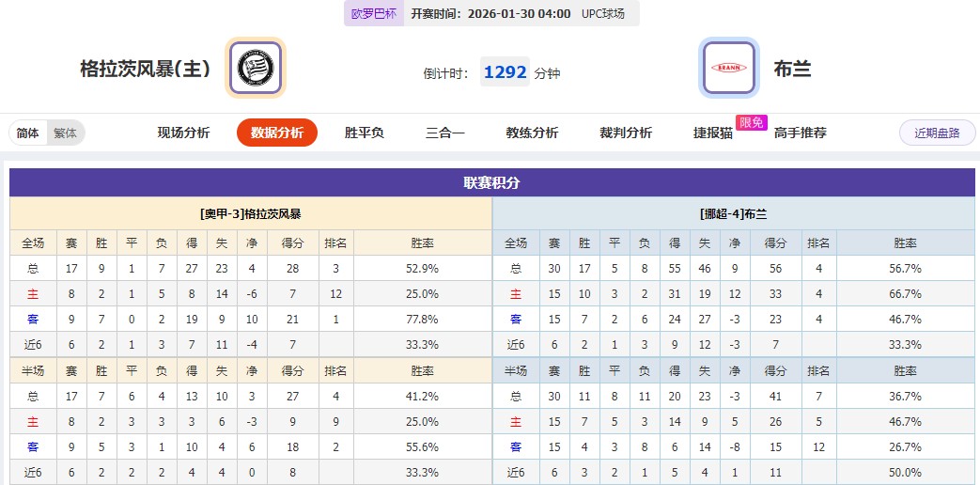Click net goals -8 in Brann half-time away row
Image resolution: width=980 pixels, height=485 pixels.
(x=735, y=446)
